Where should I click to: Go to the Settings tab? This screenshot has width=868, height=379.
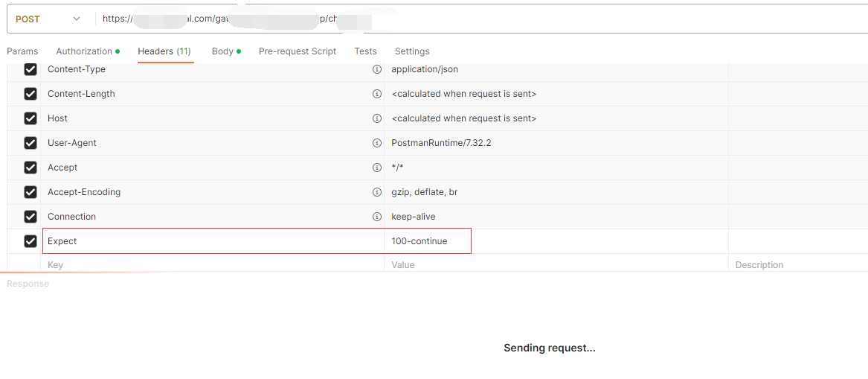point(412,51)
